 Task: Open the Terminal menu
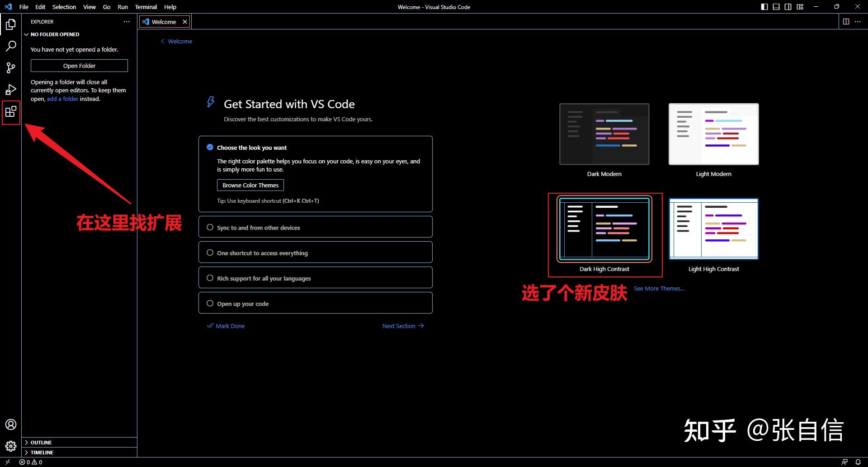point(146,7)
